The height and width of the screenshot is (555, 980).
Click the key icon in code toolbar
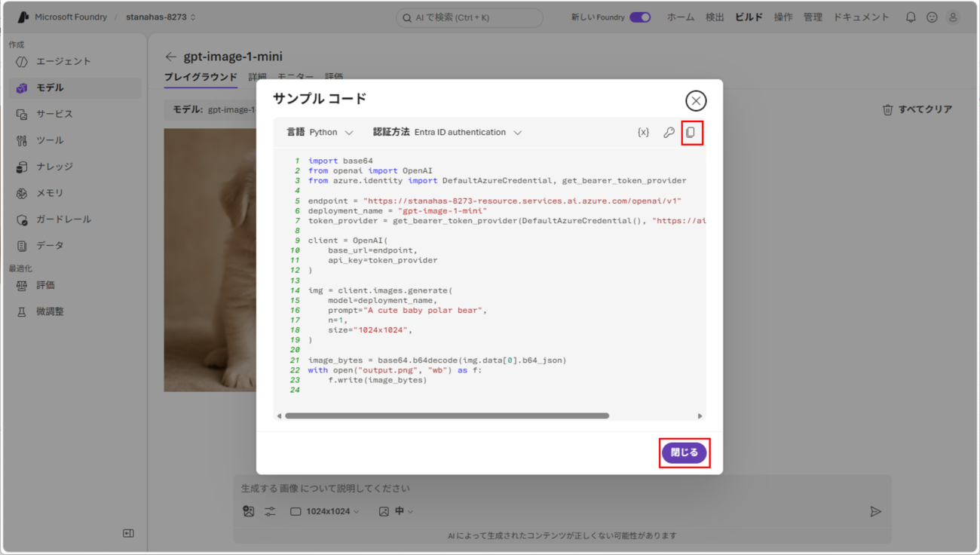[669, 133]
